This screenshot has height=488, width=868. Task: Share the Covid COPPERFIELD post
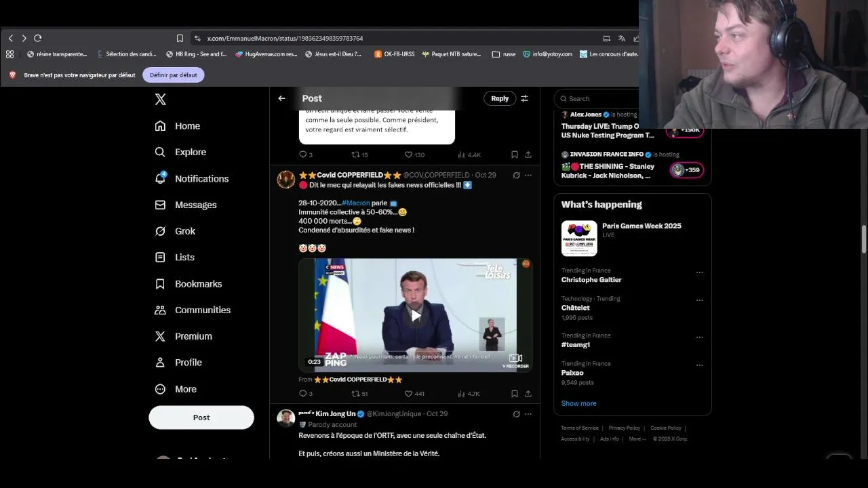click(x=528, y=393)
